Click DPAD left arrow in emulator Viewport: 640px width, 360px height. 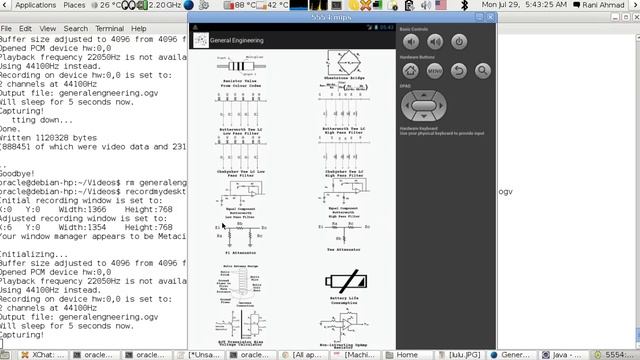click(x=406, y=106)
